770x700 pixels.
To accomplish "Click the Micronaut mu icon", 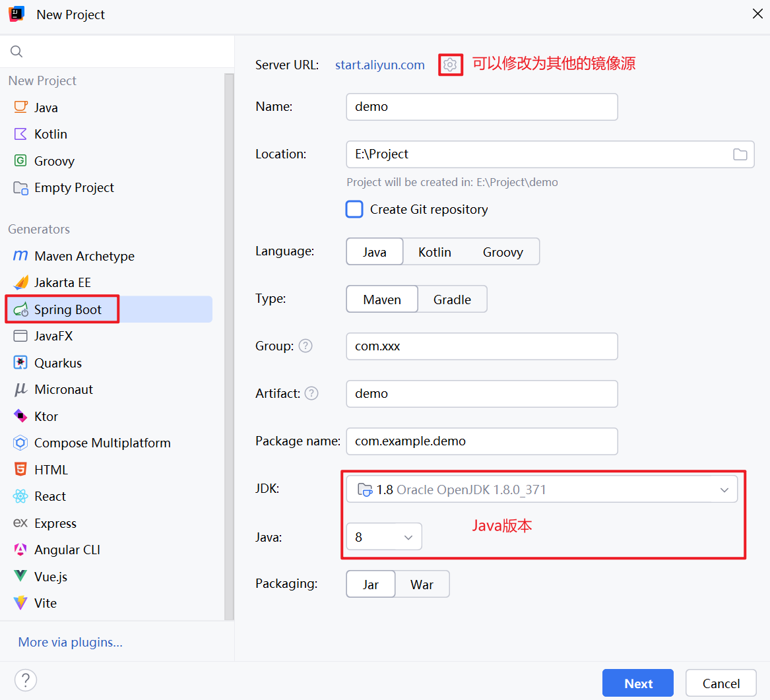I will 20,389.
